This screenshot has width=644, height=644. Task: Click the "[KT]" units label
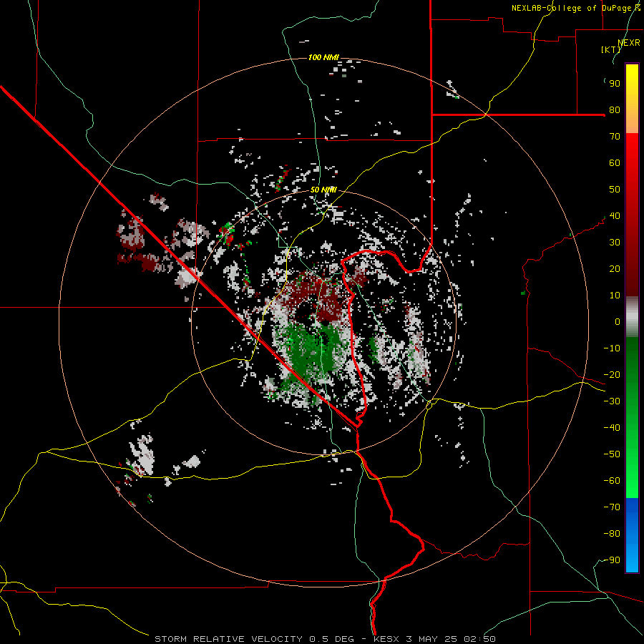click(611, 49)
